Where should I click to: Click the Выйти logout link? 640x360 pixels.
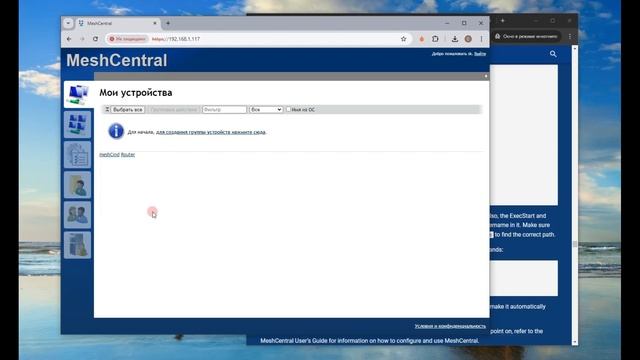click(x=480, y=53)
